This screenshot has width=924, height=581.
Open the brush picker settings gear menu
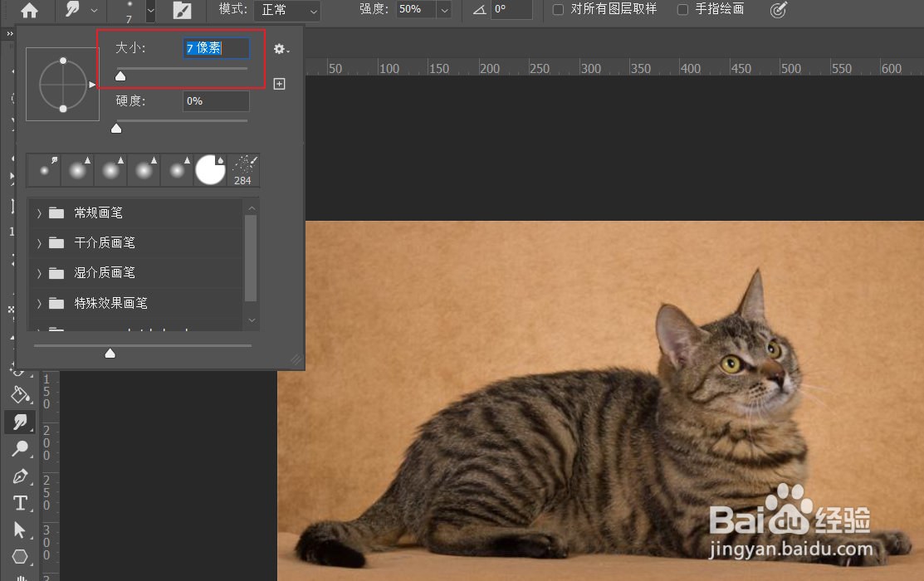(x=280, y=48)
